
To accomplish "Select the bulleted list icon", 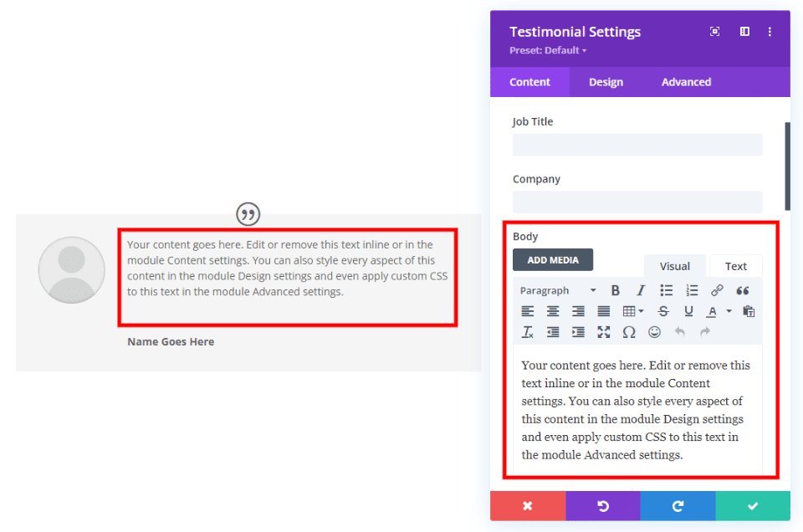I will tap(667, 289).
